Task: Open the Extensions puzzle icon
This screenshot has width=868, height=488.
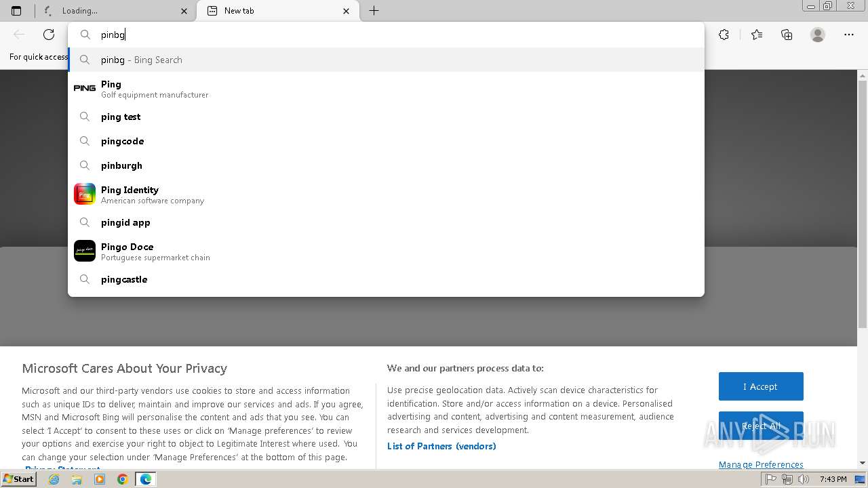Action: [x=724, y=35]
